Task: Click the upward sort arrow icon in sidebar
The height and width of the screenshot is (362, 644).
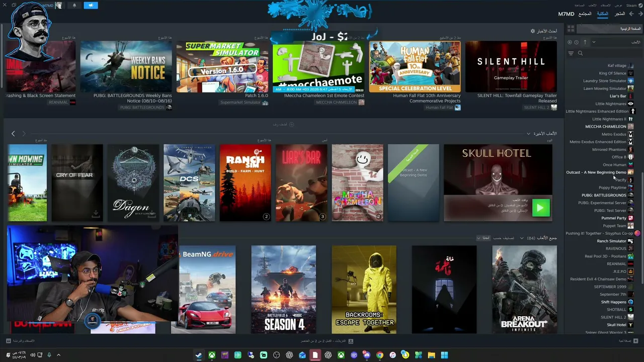Action: click(x=585, y=42)
